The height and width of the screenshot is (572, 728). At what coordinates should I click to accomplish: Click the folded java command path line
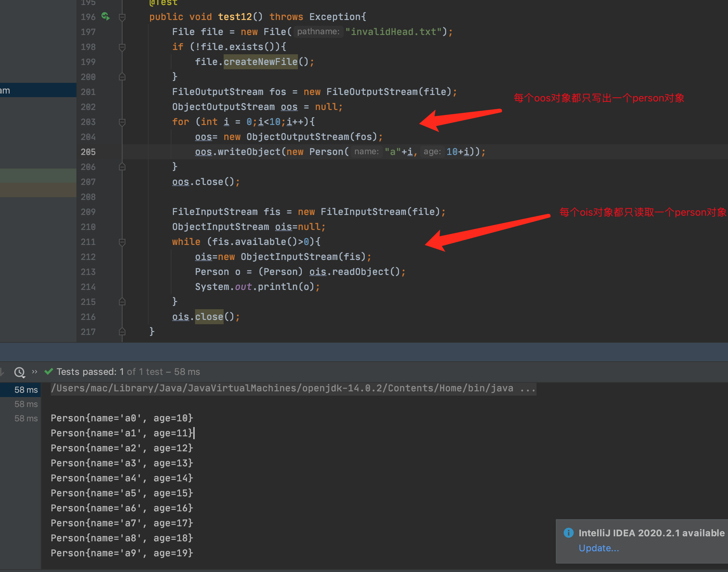point(293,388)
